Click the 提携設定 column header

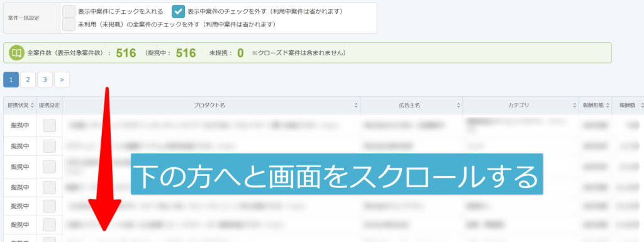pyautogui.click(x=49, y=106)
